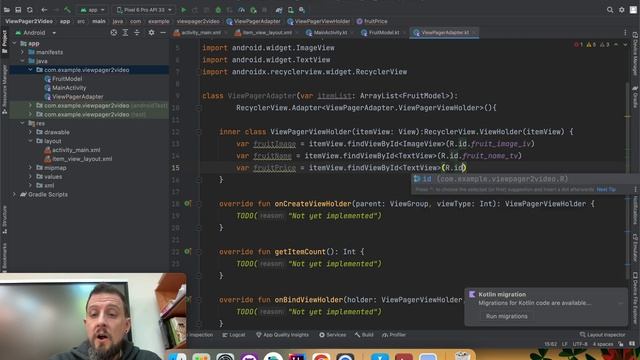Screen dimensions: 640x360
Task: Open Project panel options gear icon
Action: (x=151, y=33)
